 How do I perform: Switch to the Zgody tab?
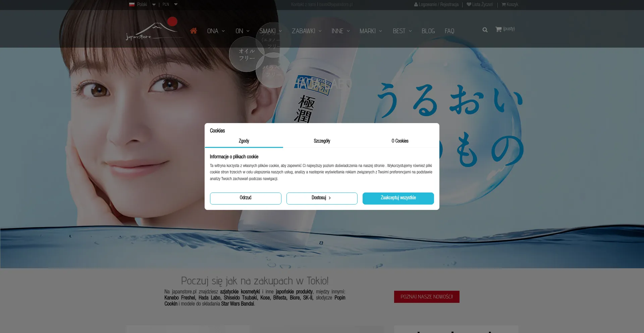click(x=244, y=141)
